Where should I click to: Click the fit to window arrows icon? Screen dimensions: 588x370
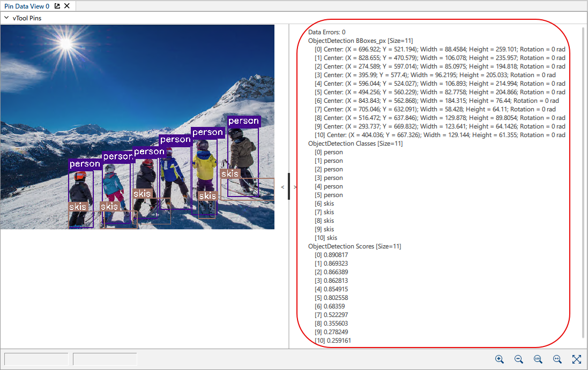(577, 359)
